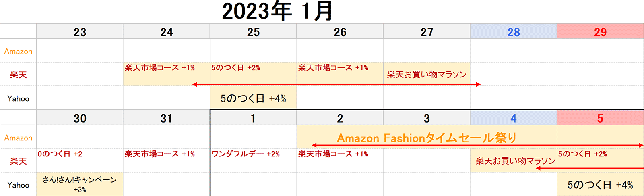644x196 pixels.
Task: Click the blue Saturday header 28
Action: pyautogui.click(x=513, y=31)
